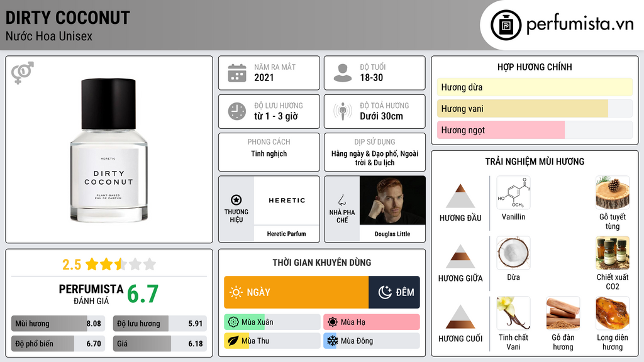Image resolution: width=644 pixels, height=362 pixels.
Task: Click the sun icon for Mùa Hạ
Action: [333, 322]
